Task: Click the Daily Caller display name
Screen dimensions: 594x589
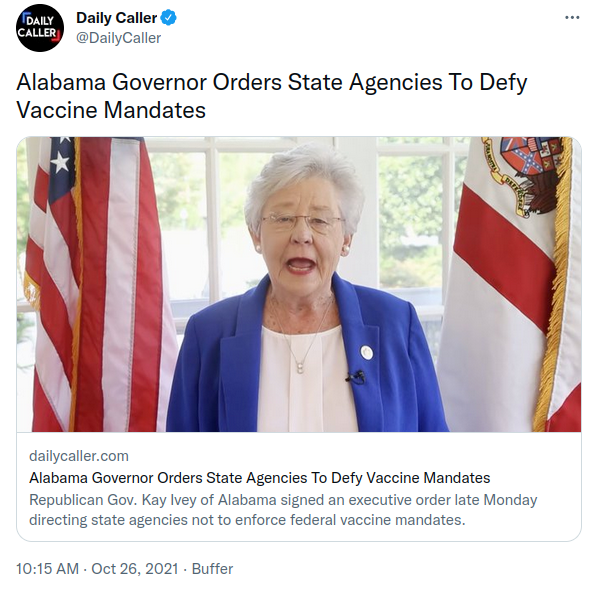Action: pos(116,18)
